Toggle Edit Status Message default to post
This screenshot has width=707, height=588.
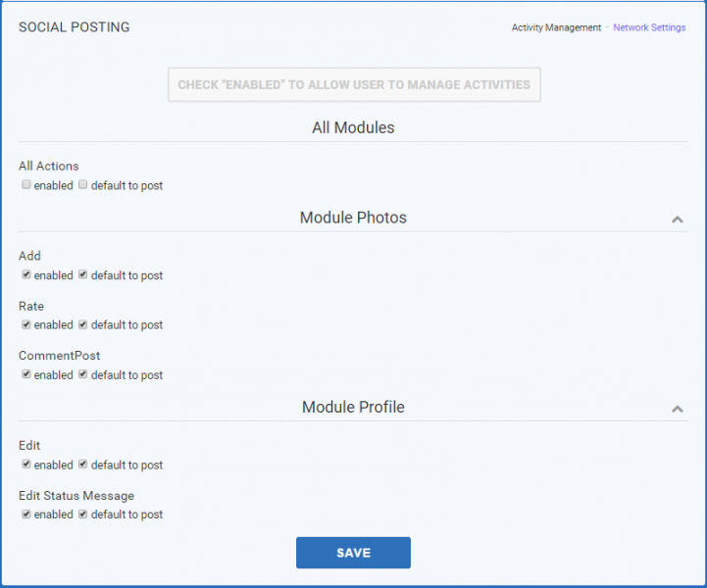point(82,514)
